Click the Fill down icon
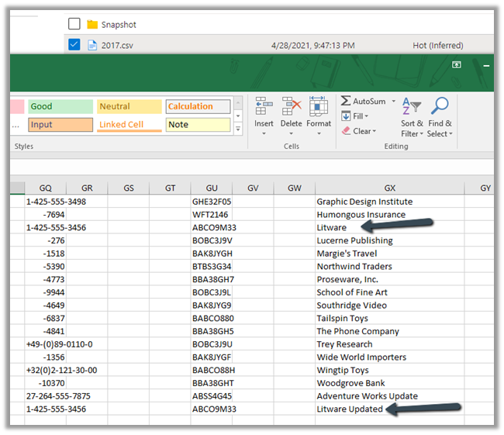504x435 pixels. pyautogui.click(x=346, y=116)
